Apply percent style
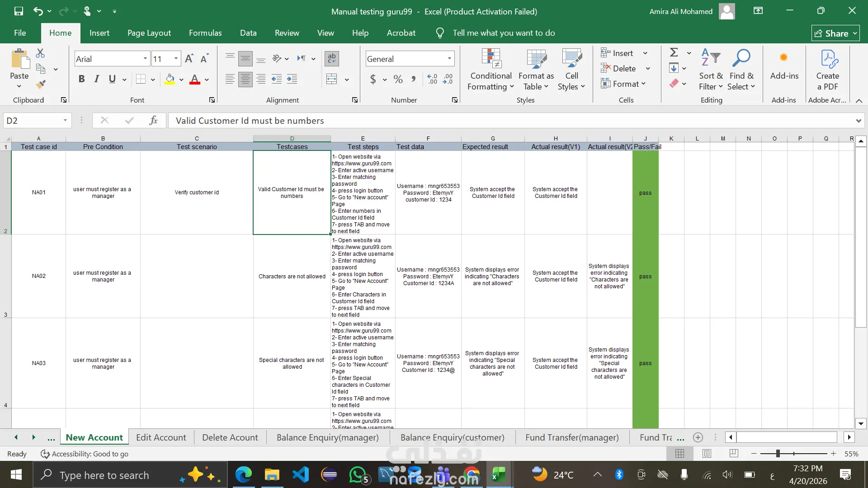868x488 pixels. point(398,80)
